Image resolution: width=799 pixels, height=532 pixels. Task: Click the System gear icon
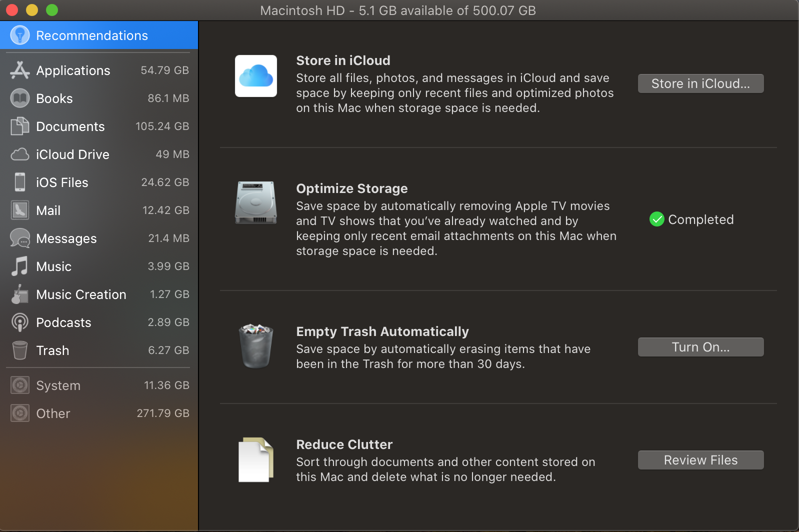click(x=20, y=385)
